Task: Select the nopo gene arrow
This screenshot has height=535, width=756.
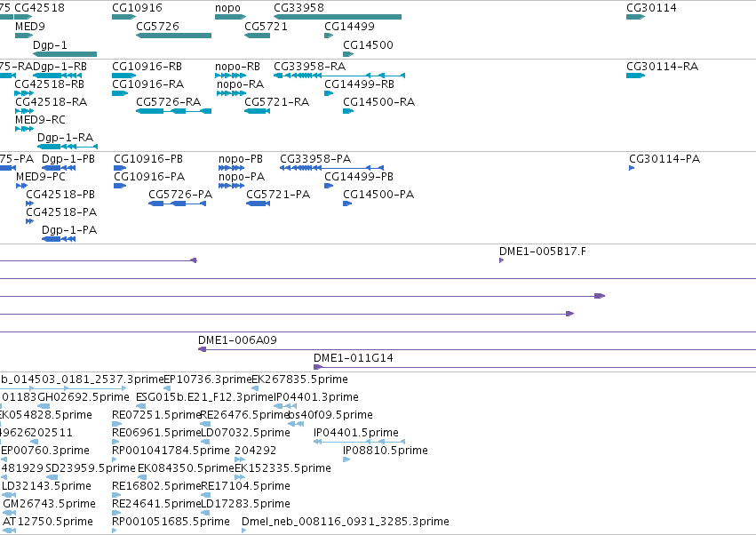Action: coord(230,17)
